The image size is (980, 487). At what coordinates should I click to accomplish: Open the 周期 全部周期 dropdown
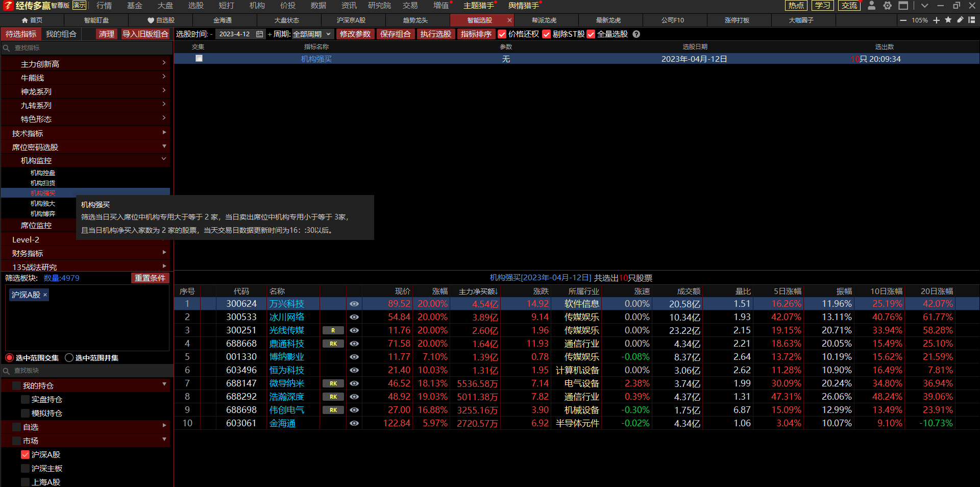click(312, 34)
